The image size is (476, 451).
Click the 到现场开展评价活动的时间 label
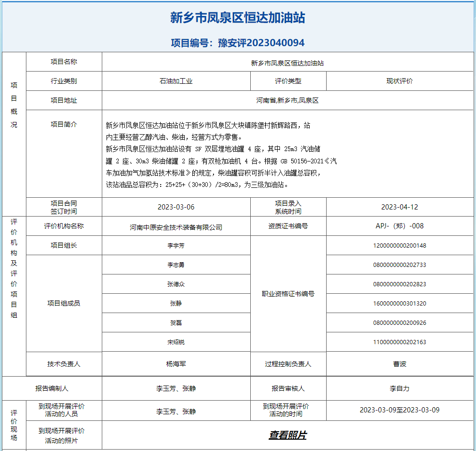pyautogui.click(x=286, y=410)
